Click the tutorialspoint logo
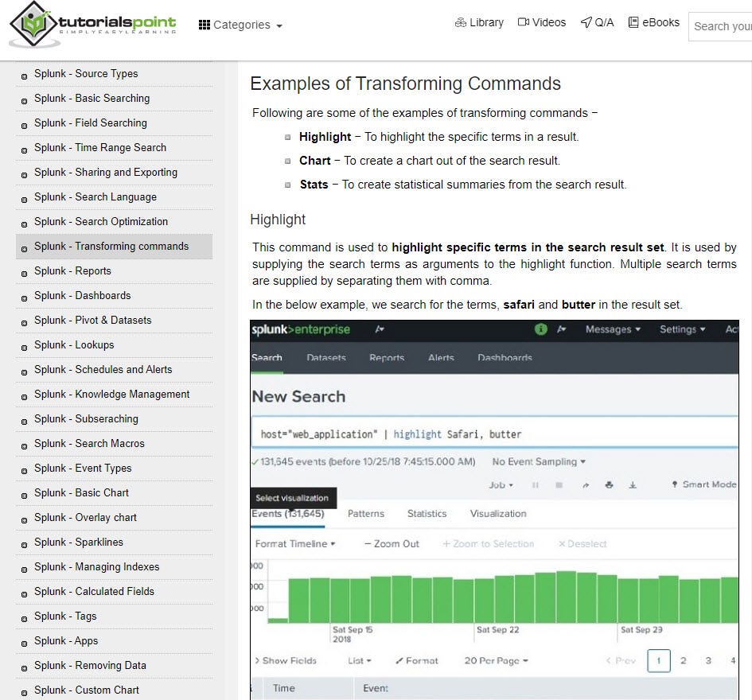Screen dimensions: 752x700 point(93,24)
